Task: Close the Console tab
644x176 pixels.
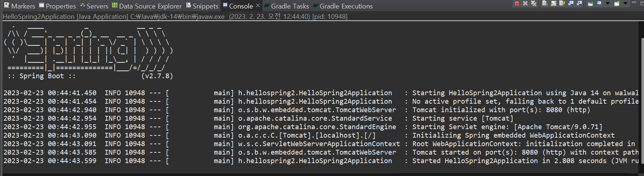Action: [x=258, y=6]
